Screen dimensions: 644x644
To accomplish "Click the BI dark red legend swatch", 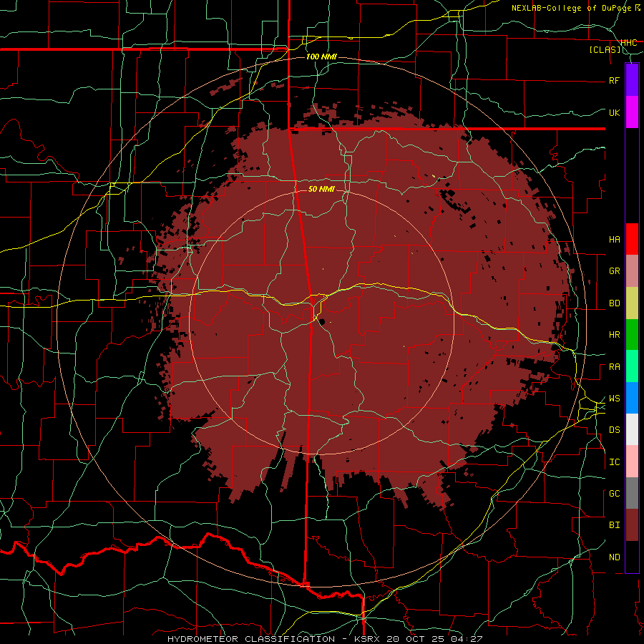I will (x=632, y=525).
